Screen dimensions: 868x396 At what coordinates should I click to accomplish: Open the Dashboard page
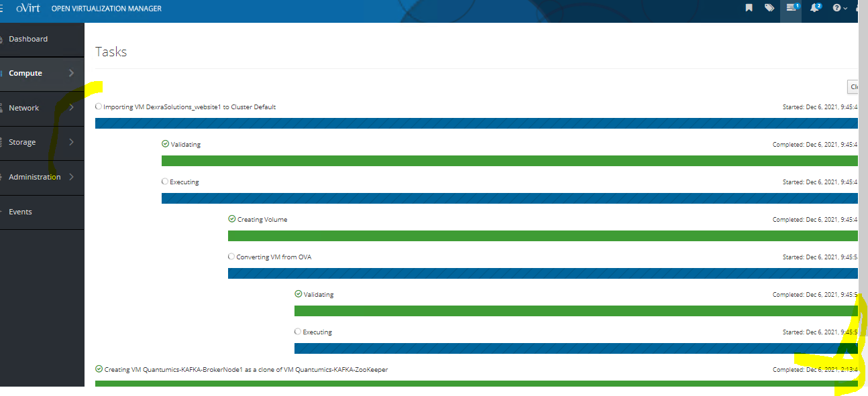[x=28, y=39]
